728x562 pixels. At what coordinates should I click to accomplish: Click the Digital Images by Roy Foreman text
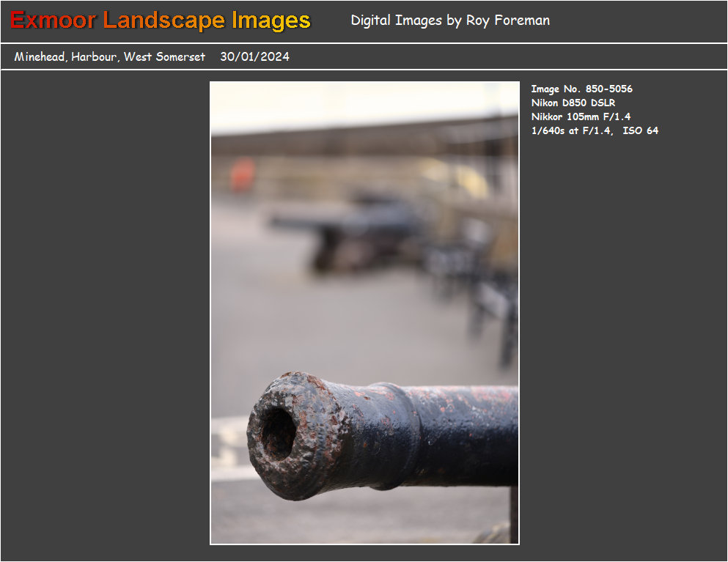(x=449, y=21)
